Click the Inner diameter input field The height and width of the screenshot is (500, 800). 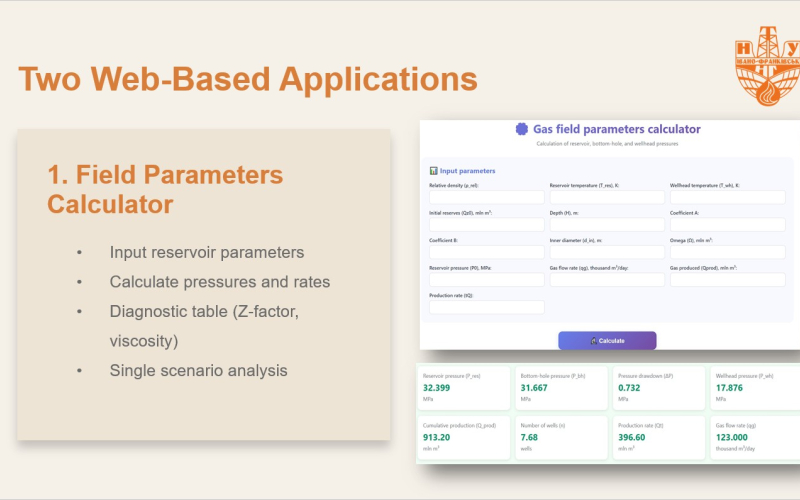click(x=607, y=252)
